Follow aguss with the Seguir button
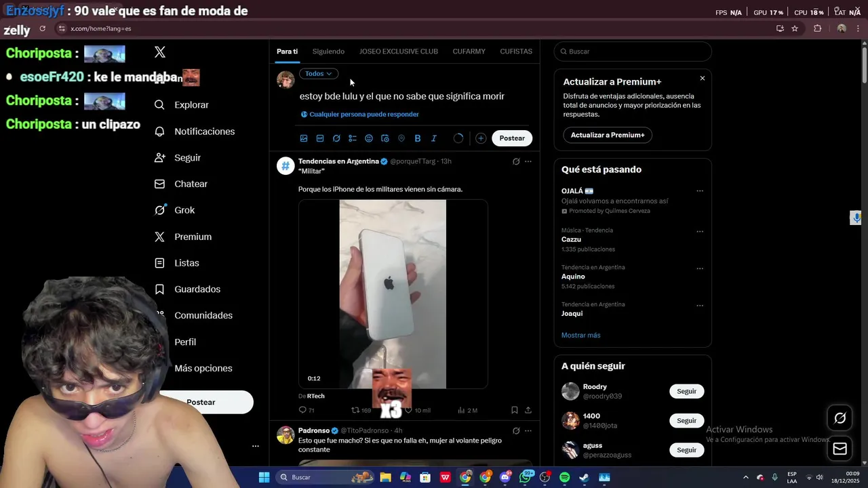The image size is (868, 488). pyautogui.click(x=686, y=450)
